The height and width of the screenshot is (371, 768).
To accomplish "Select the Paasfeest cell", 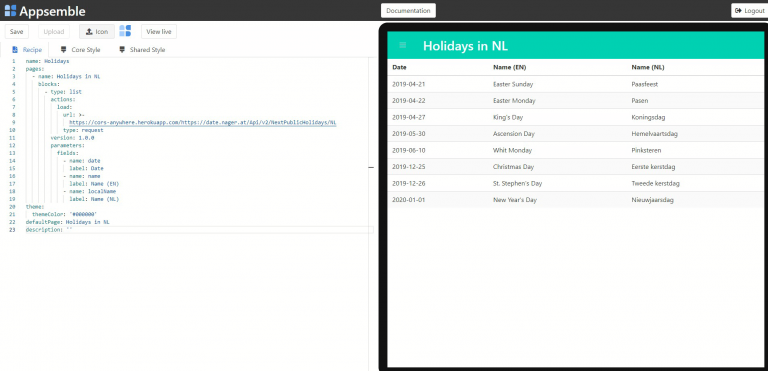I will 645,84.
